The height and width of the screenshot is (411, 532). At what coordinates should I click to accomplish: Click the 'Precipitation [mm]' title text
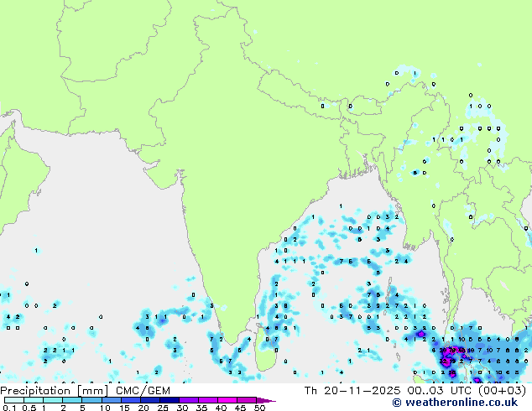[x=54, y=391]
